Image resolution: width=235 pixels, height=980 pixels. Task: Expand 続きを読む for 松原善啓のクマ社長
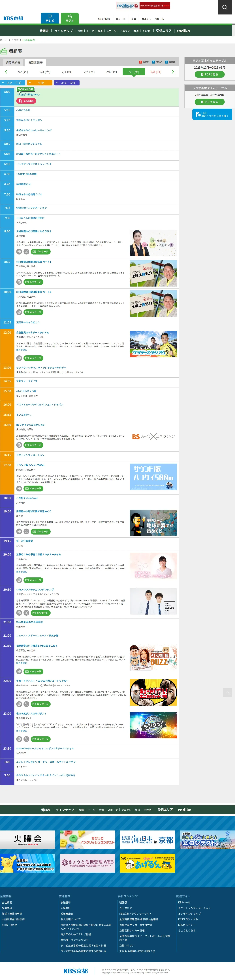[x=22, y=663]
